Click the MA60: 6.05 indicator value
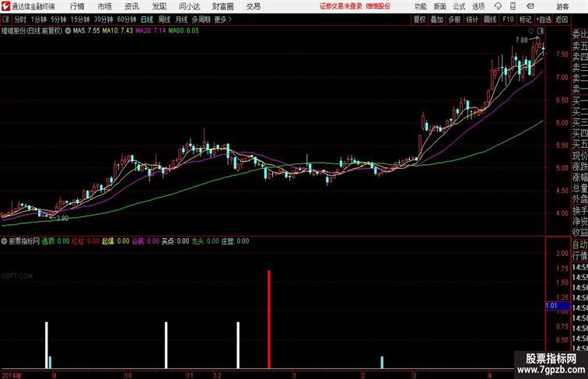This screenshot has width=588, height=379. [x=184, y=31]
